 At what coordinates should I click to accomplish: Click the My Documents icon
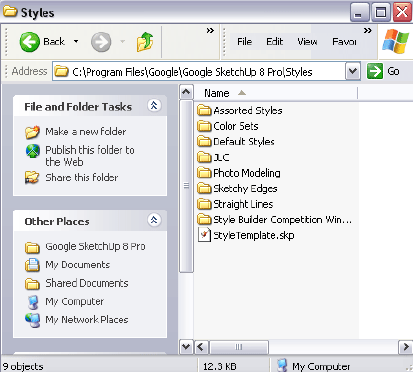(32, 265)
